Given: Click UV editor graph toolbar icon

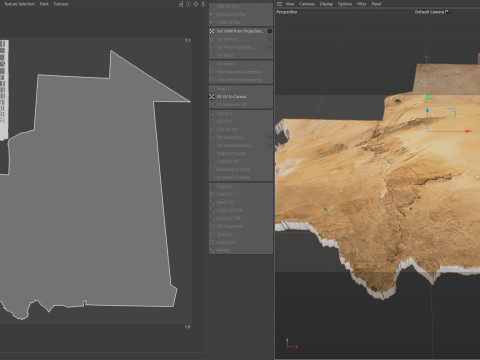Looking at the screenshot, I should 181,4.
